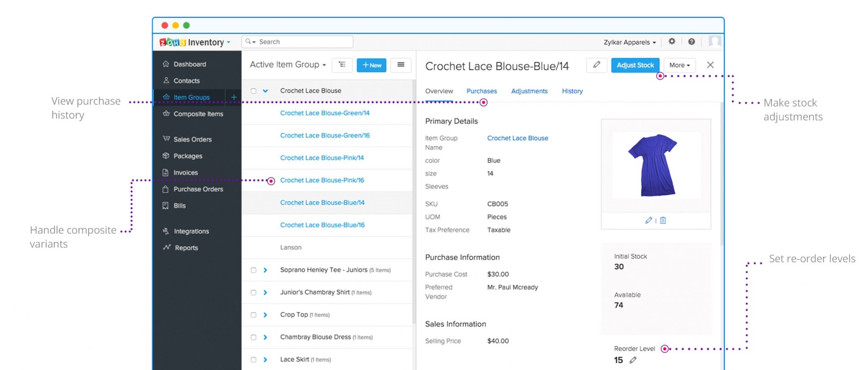The height and width of the screenshot is (370, 868).
Task: Delete item image with trash icon
Action: point(663,220)
